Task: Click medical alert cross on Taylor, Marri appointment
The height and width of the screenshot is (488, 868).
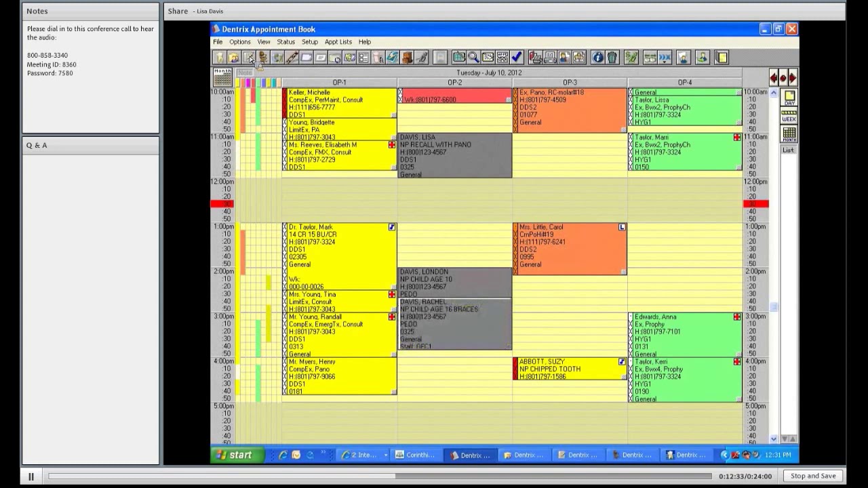Action: click(x=737, y=137)
